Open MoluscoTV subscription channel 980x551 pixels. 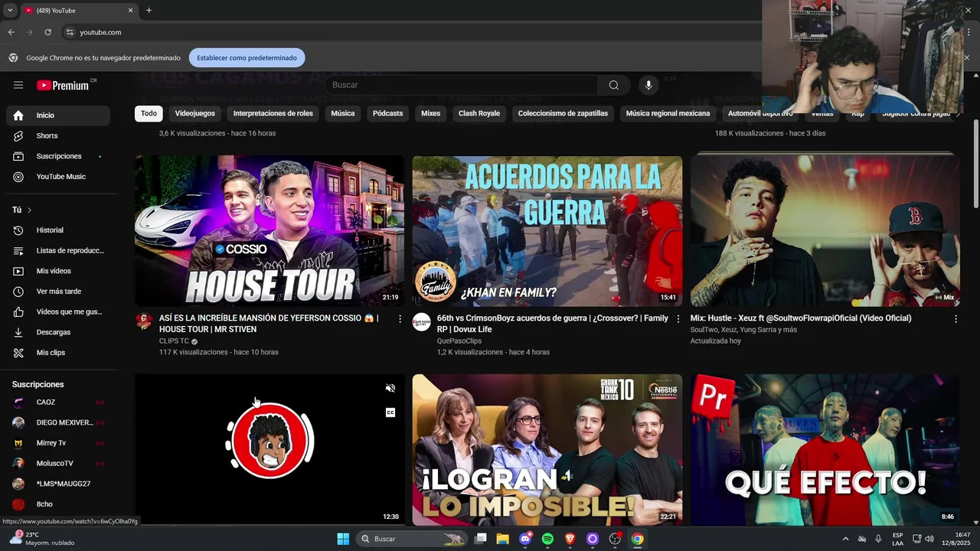58,463
